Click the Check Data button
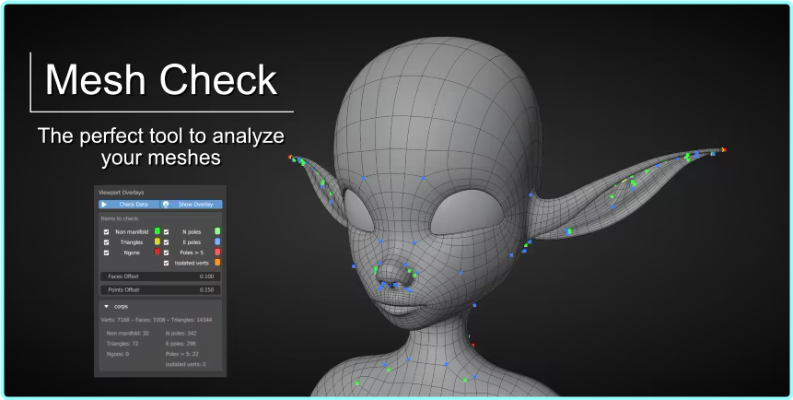The width and height of the screenshot is (793, 400). tap(129, 204)
